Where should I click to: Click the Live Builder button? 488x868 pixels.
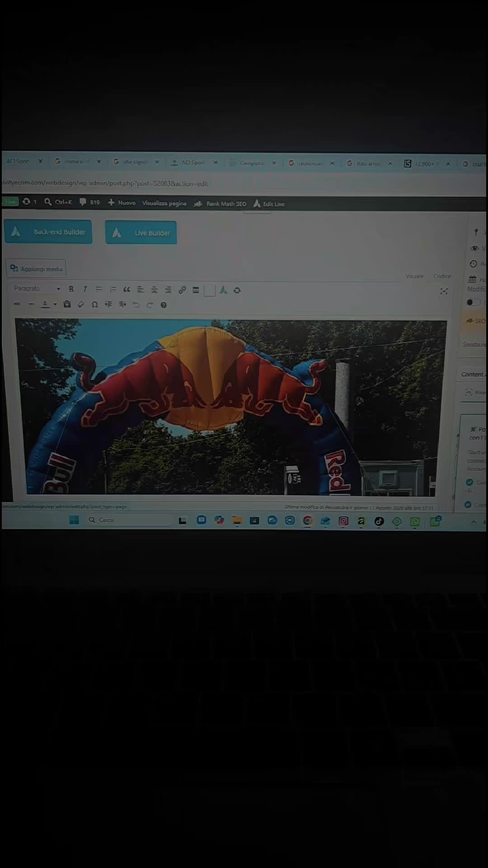click(141, 232)
